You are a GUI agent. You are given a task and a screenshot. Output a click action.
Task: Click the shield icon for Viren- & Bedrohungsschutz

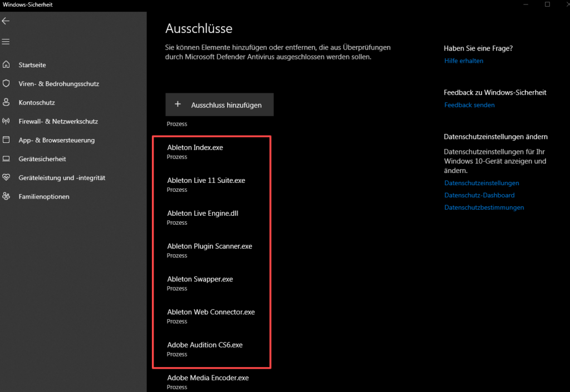[x=6, y=83]
